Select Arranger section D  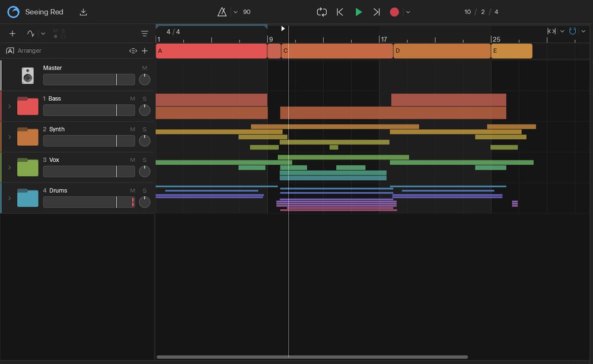point(442,50)
